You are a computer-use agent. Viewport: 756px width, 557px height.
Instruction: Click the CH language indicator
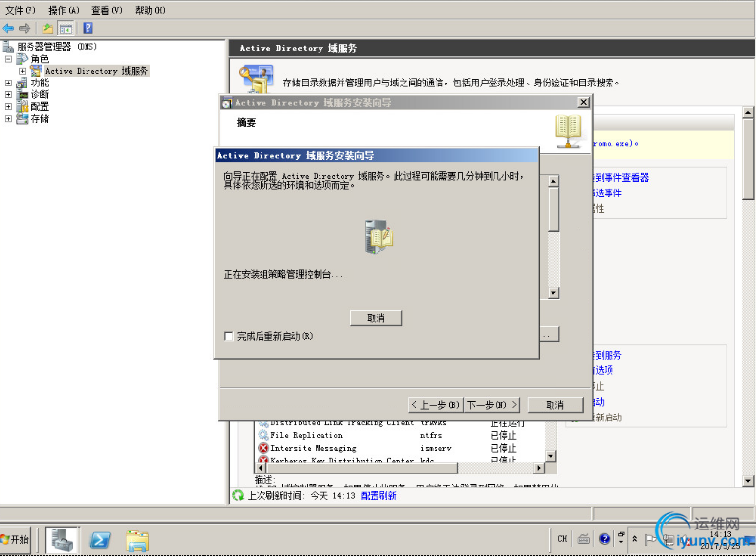pyautogui.click(x=562, y=539)
